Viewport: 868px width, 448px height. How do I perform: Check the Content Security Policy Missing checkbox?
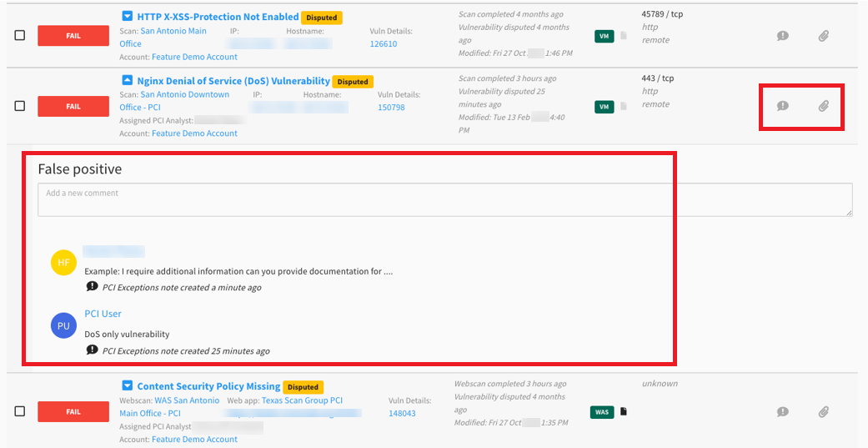20,411
